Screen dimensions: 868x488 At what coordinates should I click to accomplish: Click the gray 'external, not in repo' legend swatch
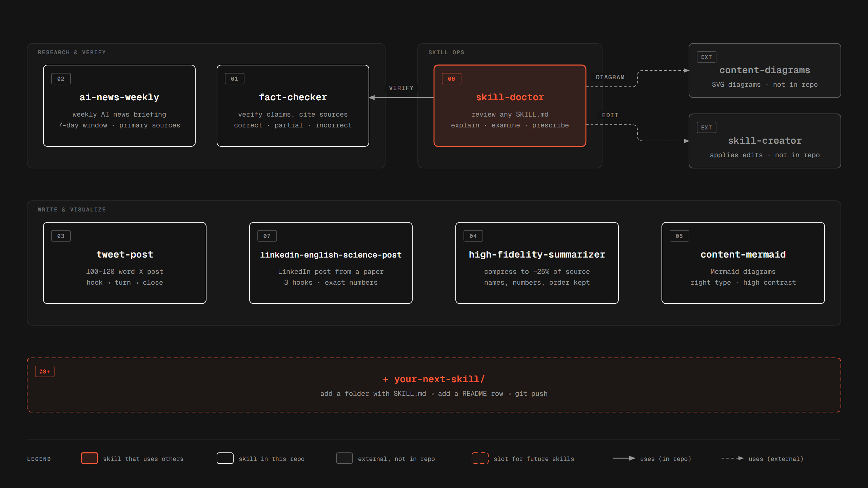pos(344,458)
